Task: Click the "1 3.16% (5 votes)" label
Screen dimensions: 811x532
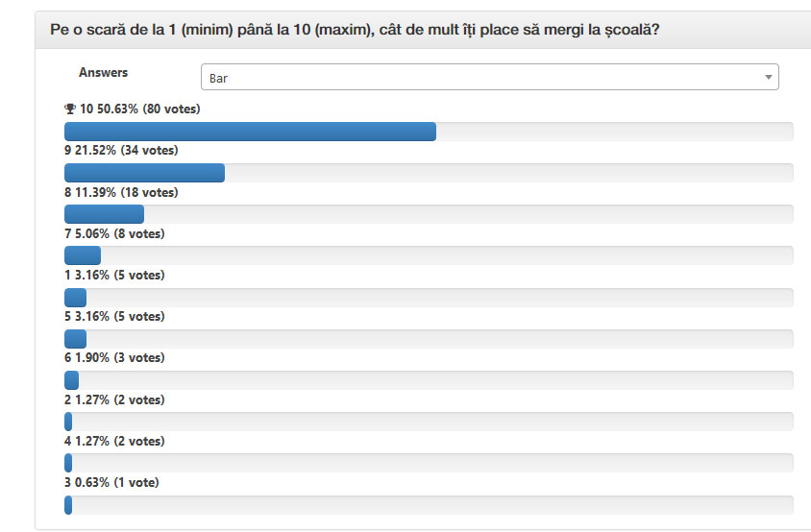Action: pos(114,275)
